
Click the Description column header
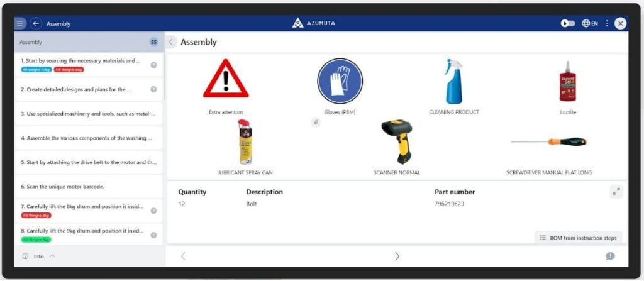coord(265,192)
